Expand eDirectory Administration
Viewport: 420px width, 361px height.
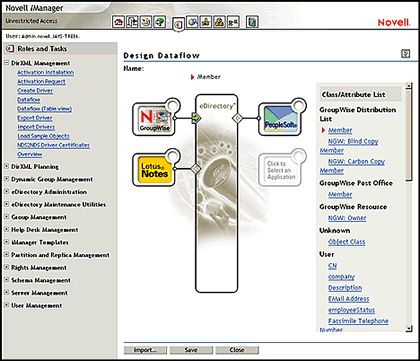click(x=6, y=192)
